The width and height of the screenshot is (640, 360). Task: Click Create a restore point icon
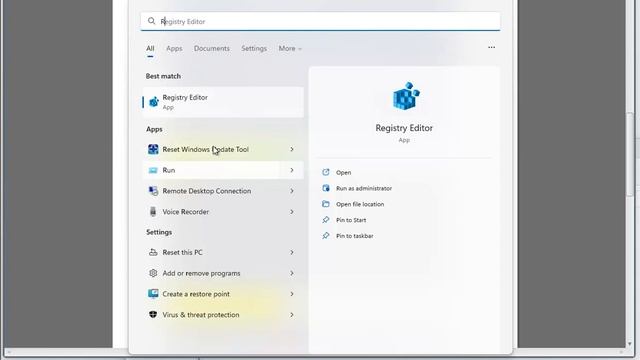point(153,294)
